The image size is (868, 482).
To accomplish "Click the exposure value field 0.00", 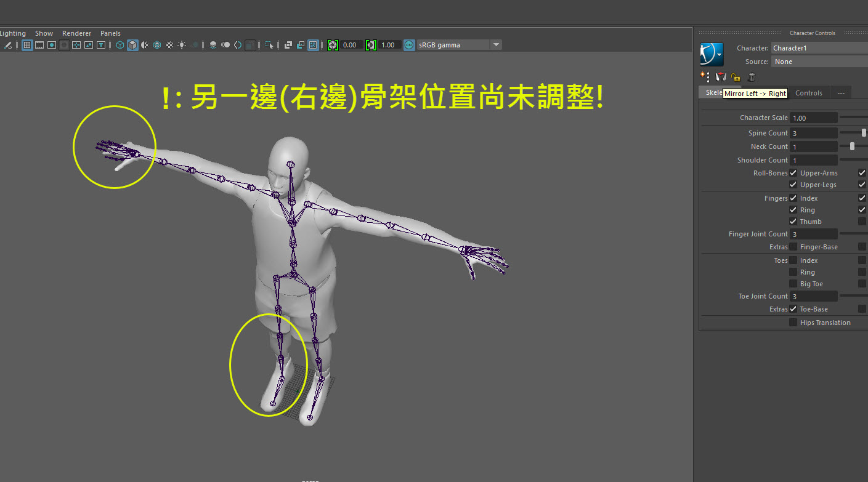I will [x=352, y=45].
